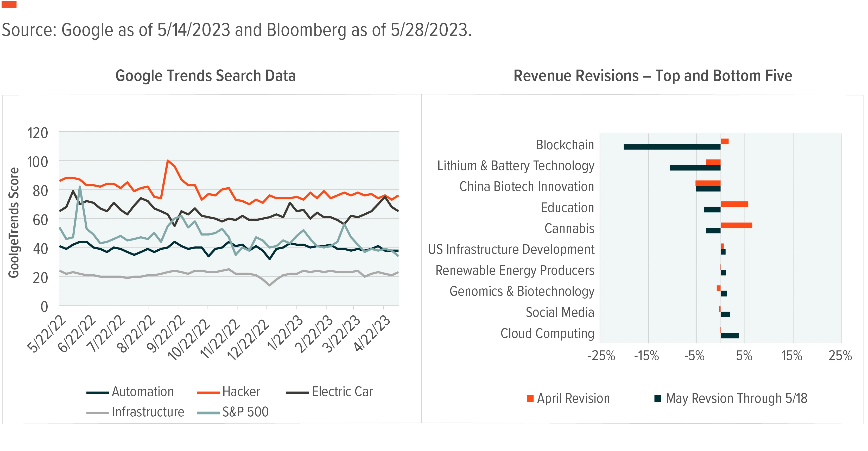Click the -15% axis tick label
Viewport: 868px width, 451px height.
[x=646, y=356]
